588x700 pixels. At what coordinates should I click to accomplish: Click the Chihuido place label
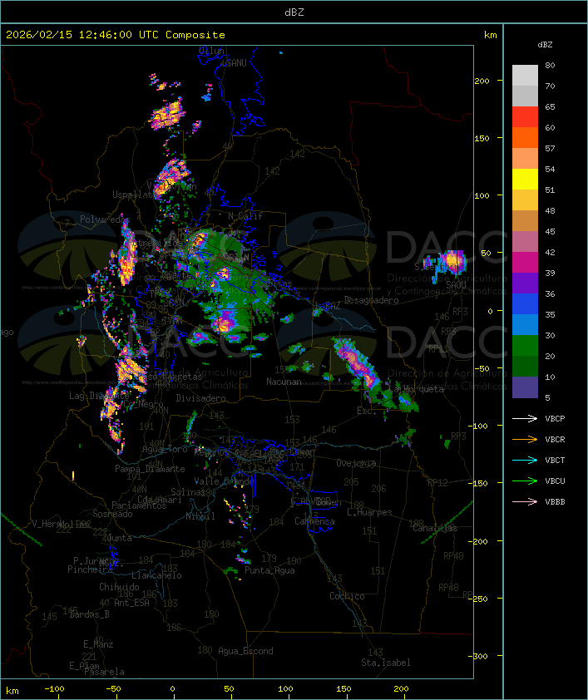tap(119, 587)
